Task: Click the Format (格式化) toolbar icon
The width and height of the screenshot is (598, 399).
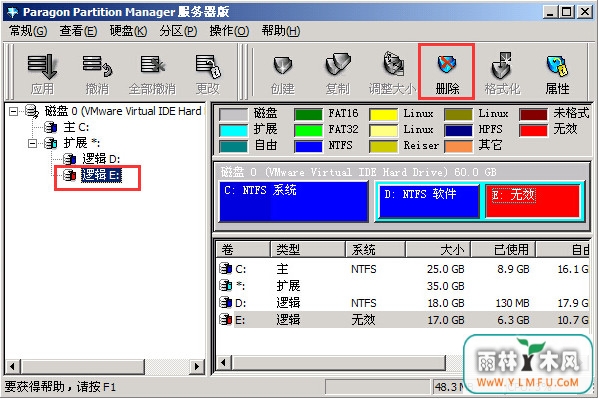Action: click(502, 65)
